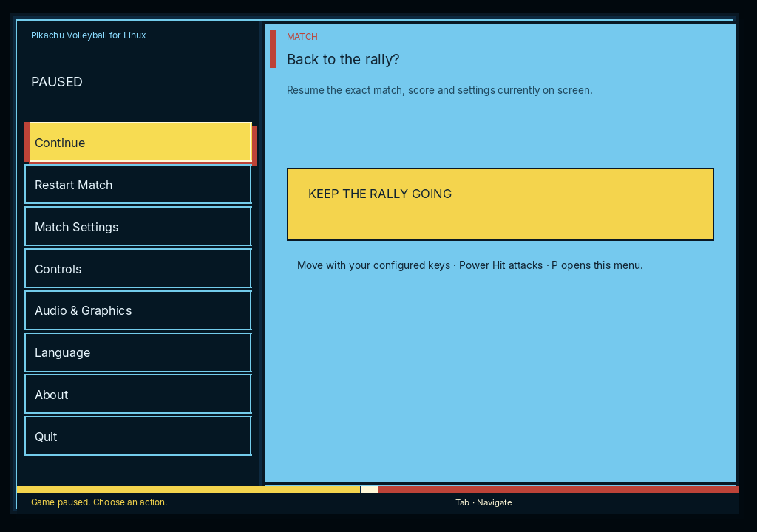Open the About entry

click(x=138, y=395)
